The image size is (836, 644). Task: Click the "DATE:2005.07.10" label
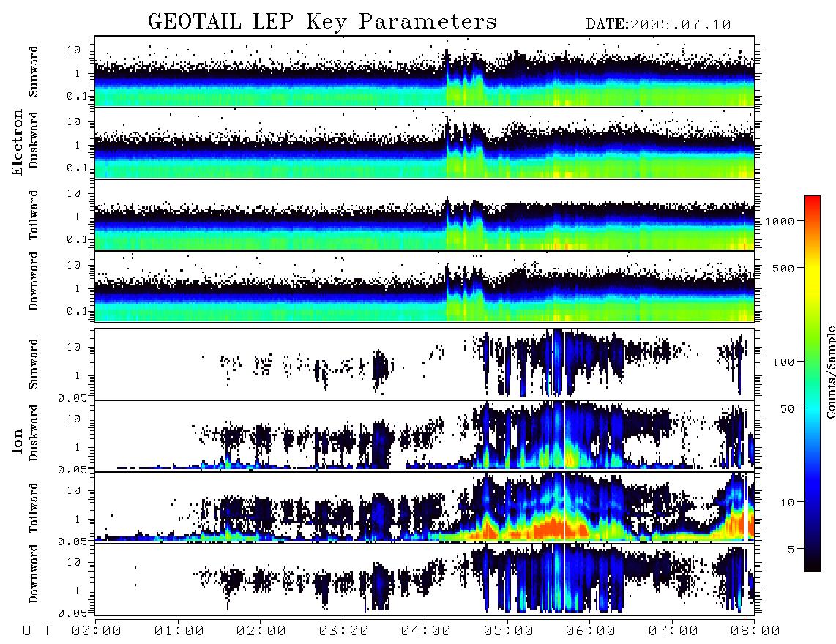tap(658, 25)
